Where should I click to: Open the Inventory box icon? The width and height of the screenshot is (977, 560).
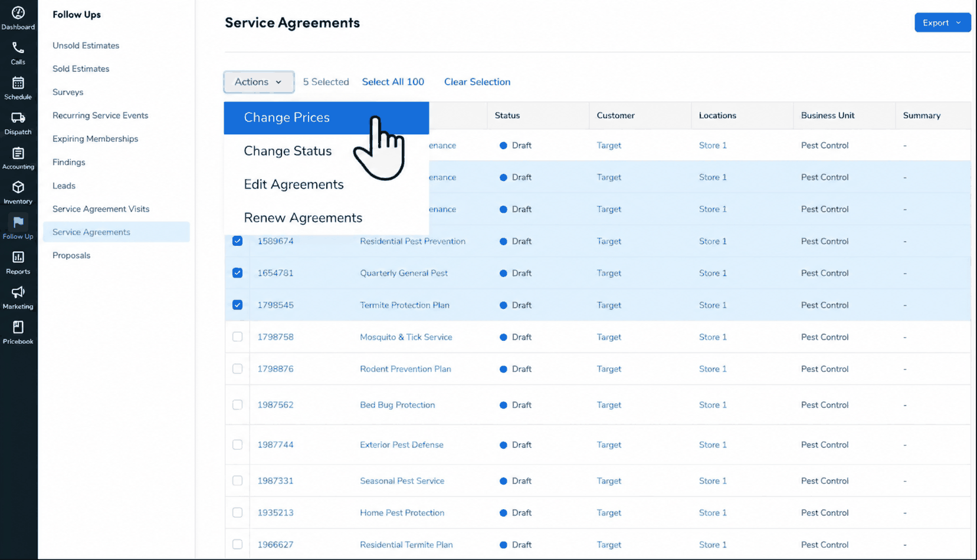(18, 187)
